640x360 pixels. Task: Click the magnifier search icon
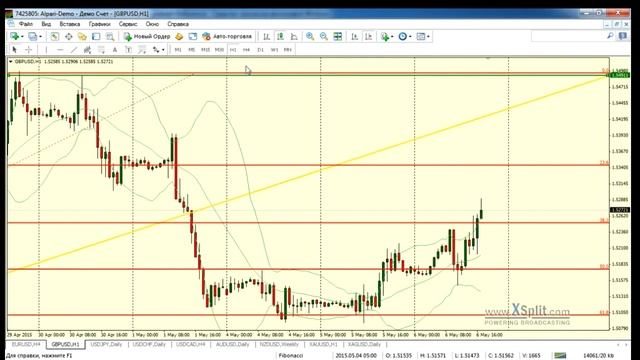click(x=610, y=36)
